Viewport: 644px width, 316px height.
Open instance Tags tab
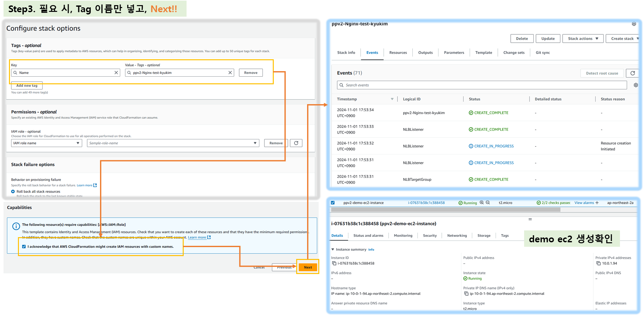point(505,236)
